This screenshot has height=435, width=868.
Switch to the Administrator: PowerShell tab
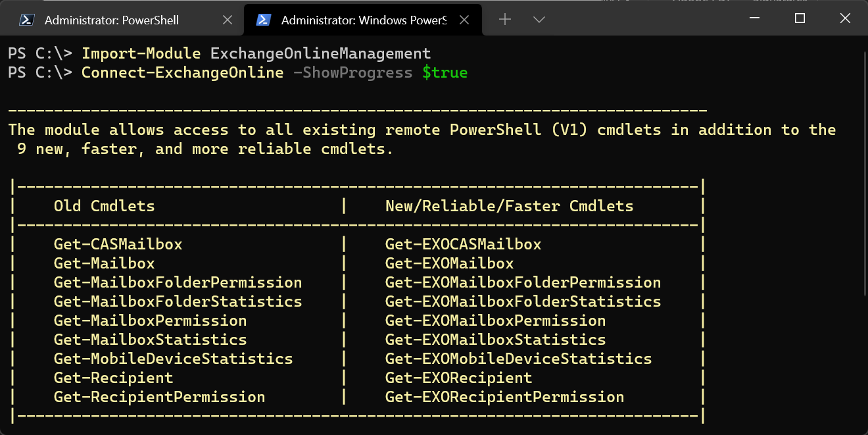pos(111,20)
